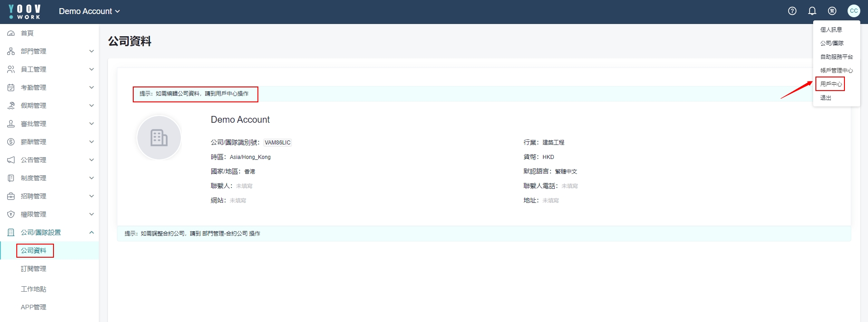Select 用戶中心 in the user menu
Screen dimensions: 868x322
830,84
